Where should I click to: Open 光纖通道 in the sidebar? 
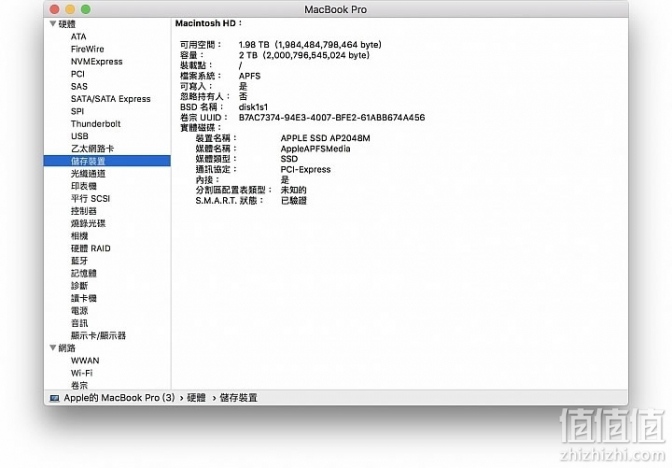pyautogui.click(x=88, y=173)
